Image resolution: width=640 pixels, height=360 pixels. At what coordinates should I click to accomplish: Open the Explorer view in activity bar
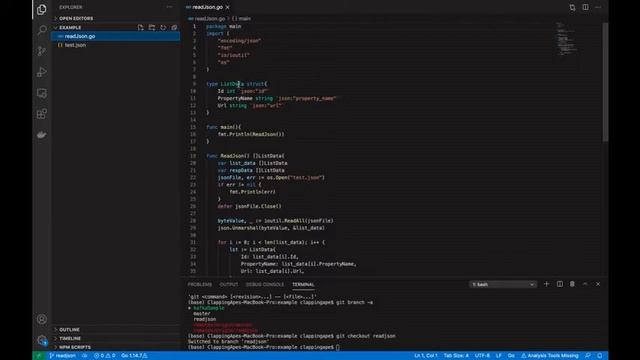(x=42, y=9)
